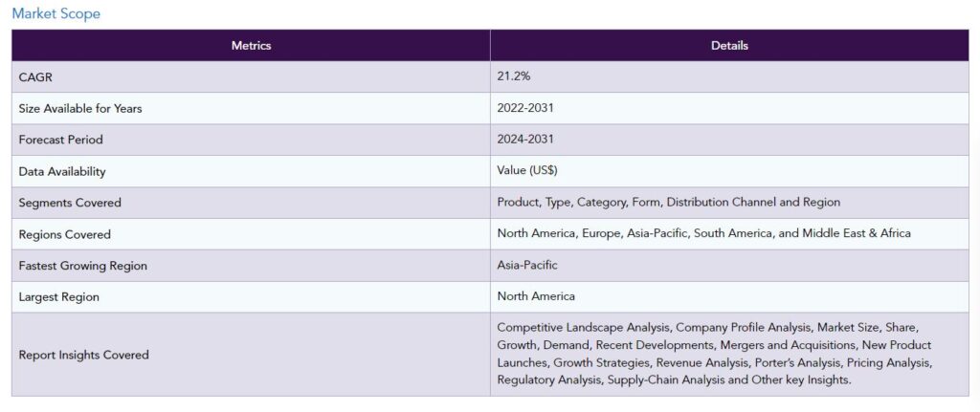Click the regions list starting with North America, Europe
Screen dimensions: 980x412
703,234
